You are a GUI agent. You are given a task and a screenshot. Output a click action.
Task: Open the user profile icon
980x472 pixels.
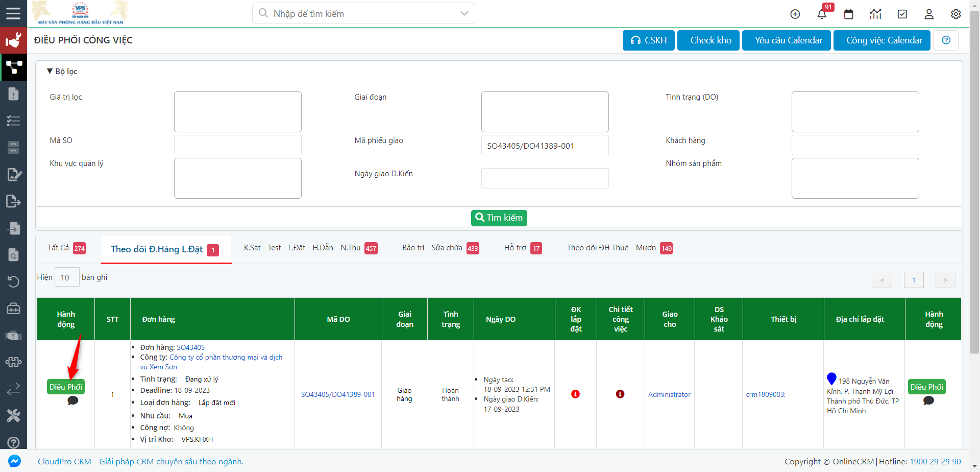point(929,14)
